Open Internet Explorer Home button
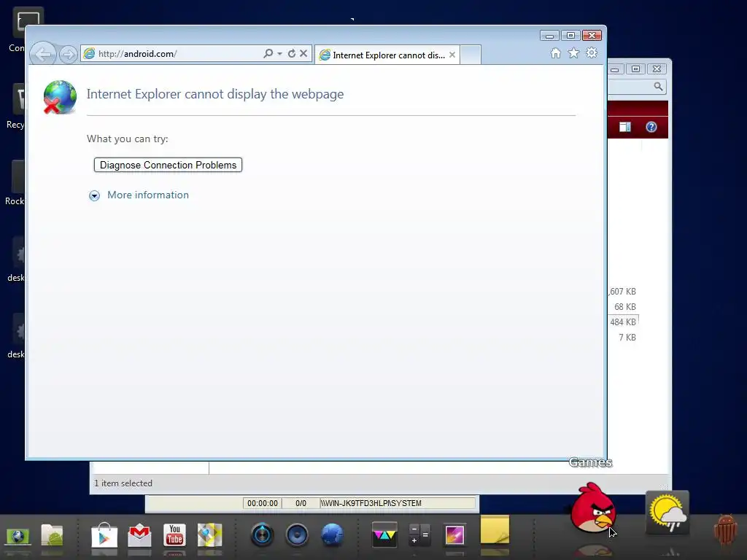 pos(555,52)
